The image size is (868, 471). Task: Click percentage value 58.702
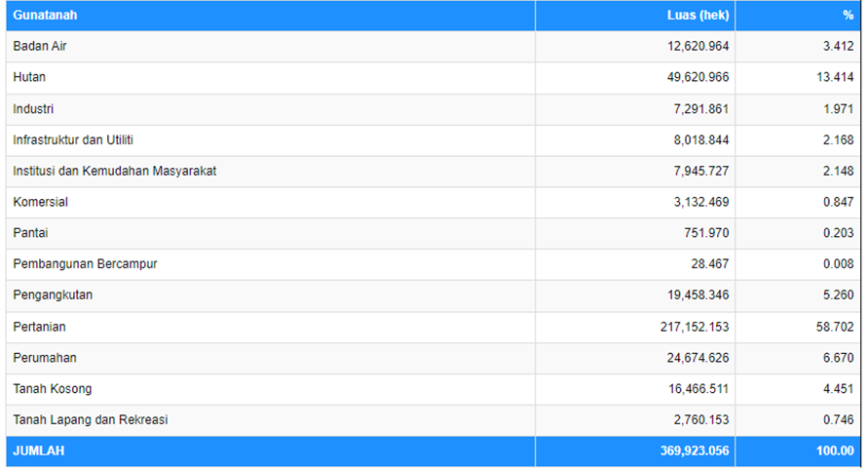(x=835, y=327)
